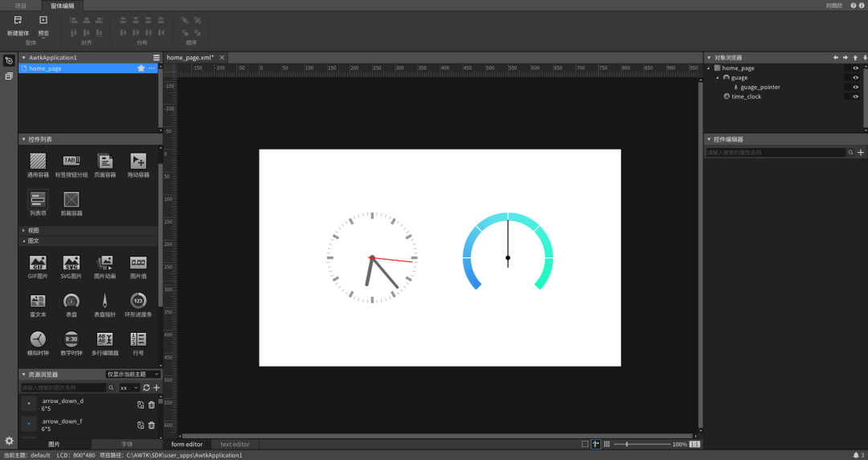Select the 标签按钮分组 widget
The height and width of the screenshot is (460, 868).
click(x=72, y=165)
